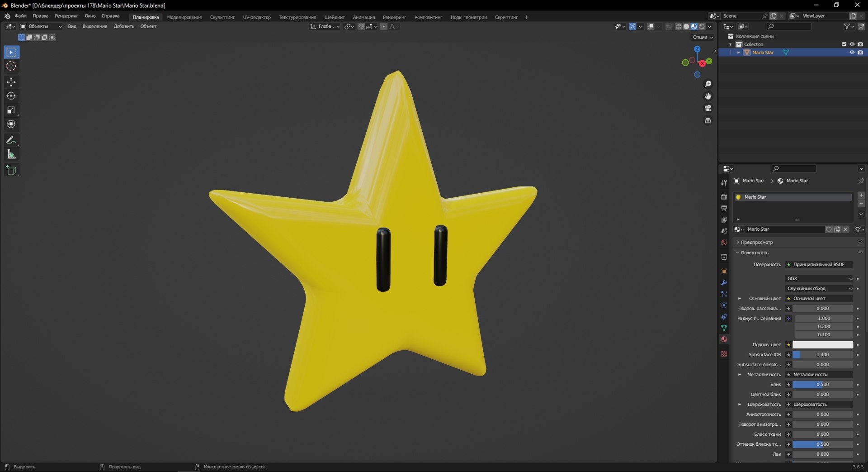The image size is (868, 472).
Task: Activate the Move tool
Action: (x=11, y=82)
